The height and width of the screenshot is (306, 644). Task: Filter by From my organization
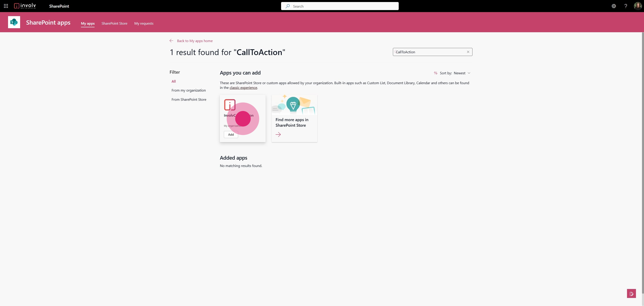189,90
